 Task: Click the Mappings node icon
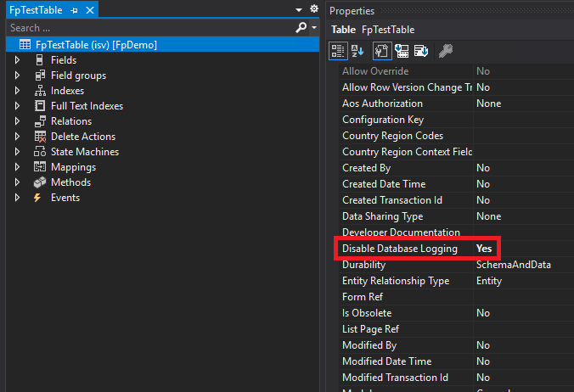click(40, 167)
